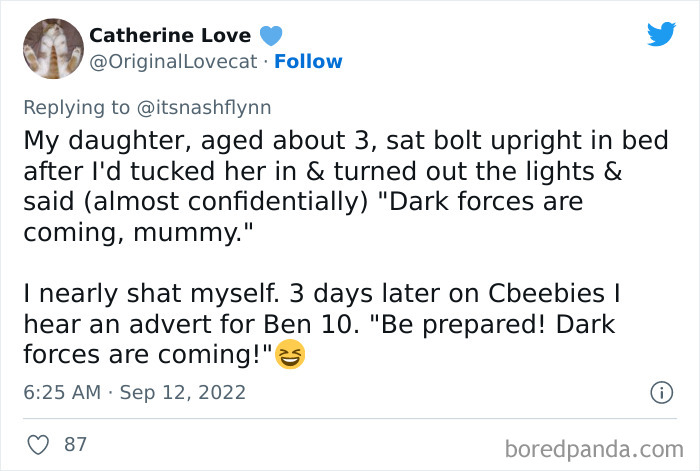Screen dimensions: 700x471
Task: Click the laughing emoji ending the tweet
Action: [291, 356]
